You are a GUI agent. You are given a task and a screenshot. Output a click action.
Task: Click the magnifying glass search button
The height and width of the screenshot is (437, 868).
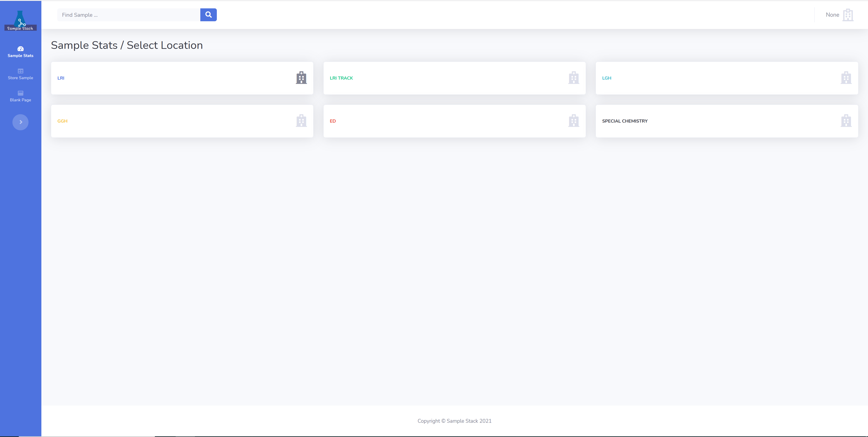click(x=208, y=15)
